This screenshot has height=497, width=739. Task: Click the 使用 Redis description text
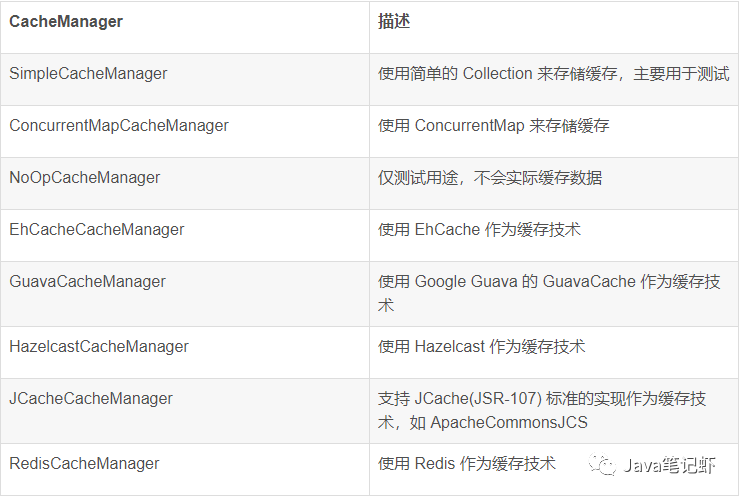coord(467,464)
